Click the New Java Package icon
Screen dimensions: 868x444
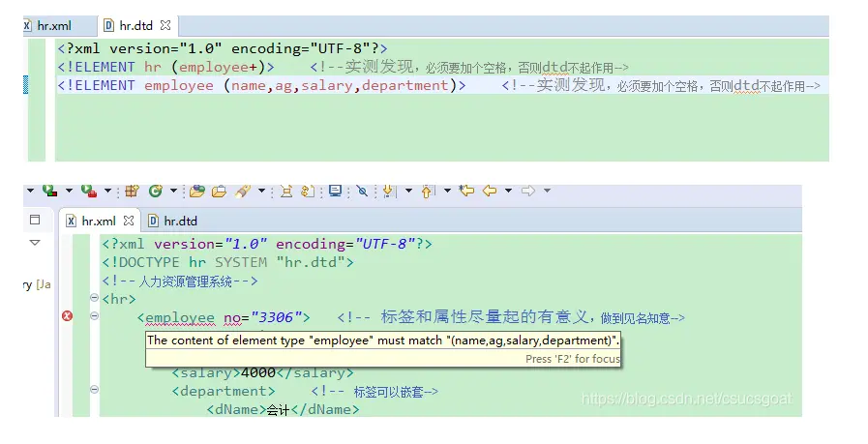[132, 191]
